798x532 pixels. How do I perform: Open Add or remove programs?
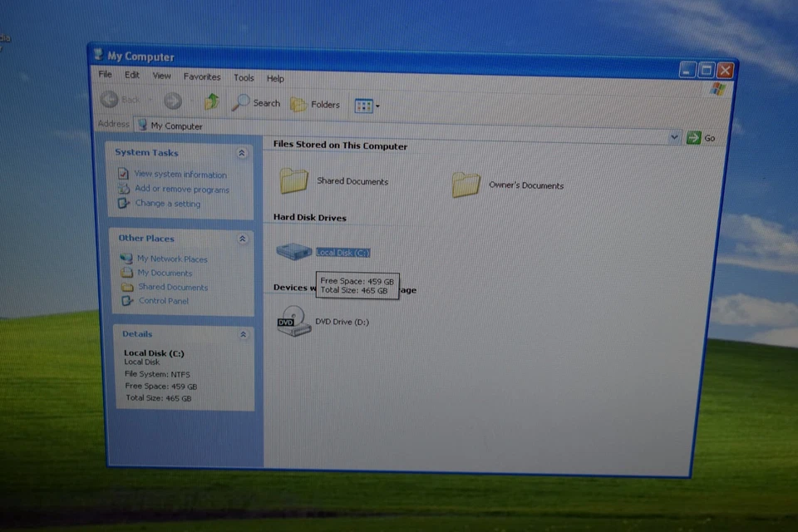[182, 189]
